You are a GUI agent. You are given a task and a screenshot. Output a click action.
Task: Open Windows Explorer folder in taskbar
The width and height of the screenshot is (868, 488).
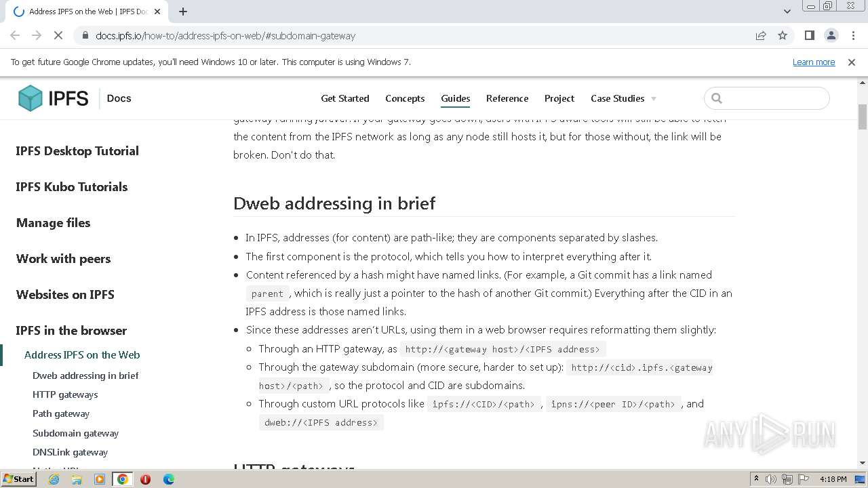(77, 479)
